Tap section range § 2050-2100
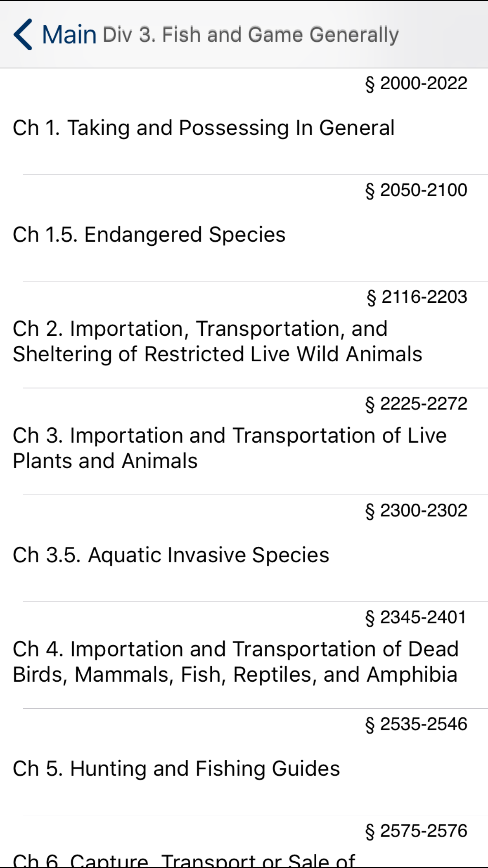Viewport: 488px width, 868px height. point(416,190)
